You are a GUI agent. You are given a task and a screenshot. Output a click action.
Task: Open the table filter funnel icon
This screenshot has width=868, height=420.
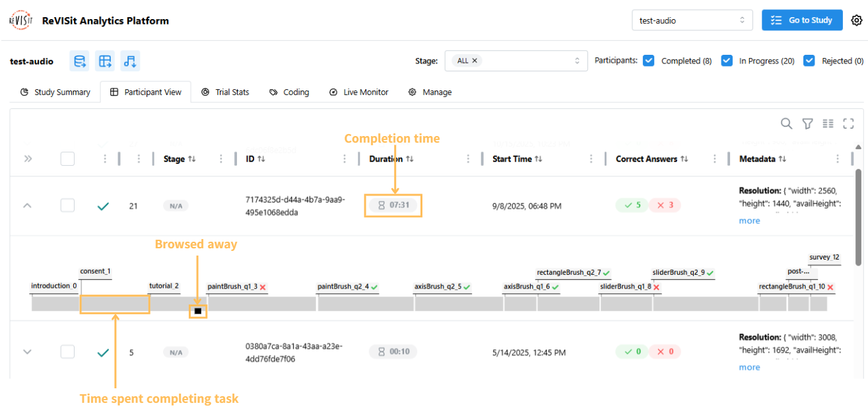tap(807, 123)
